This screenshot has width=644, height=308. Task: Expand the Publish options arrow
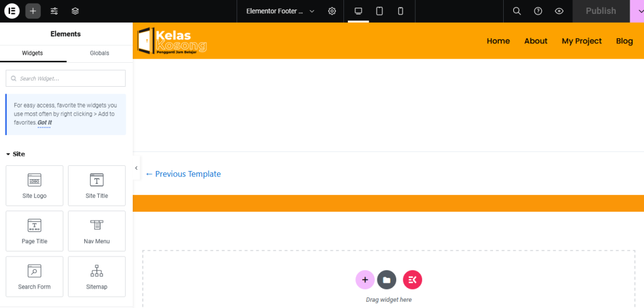[x=636, y=11]
